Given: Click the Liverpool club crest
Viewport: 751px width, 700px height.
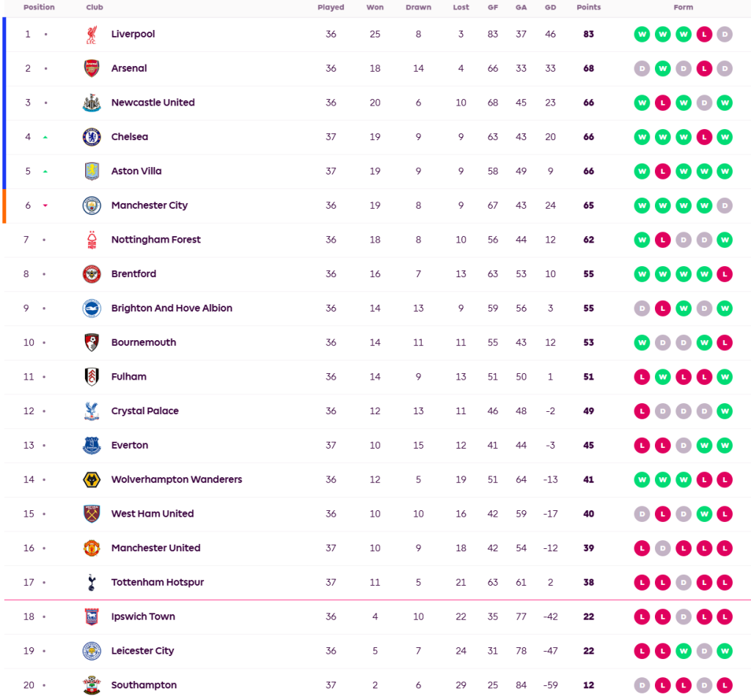Looking at the screenshot, I should [91, 34].
